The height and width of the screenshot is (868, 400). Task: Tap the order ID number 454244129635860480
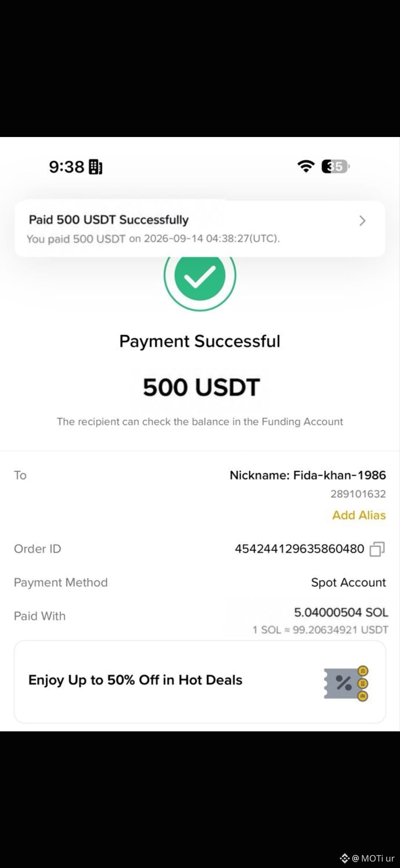click(299, 549)
